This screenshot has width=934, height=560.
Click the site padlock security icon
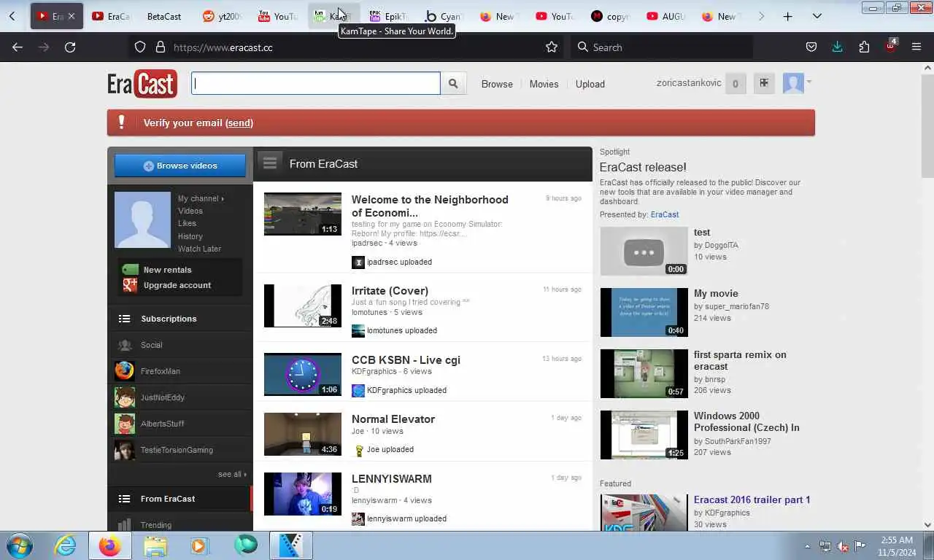(x=161, y=47)
